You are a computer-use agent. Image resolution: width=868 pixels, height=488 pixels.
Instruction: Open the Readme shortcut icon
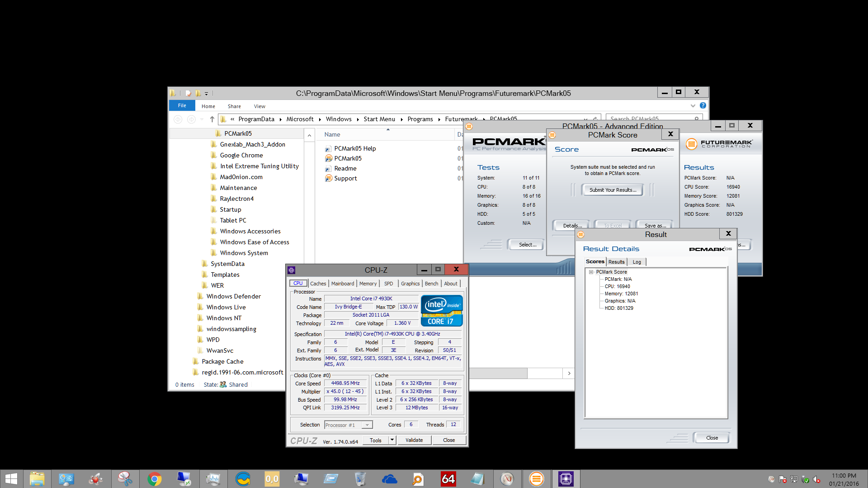point(329,169)
